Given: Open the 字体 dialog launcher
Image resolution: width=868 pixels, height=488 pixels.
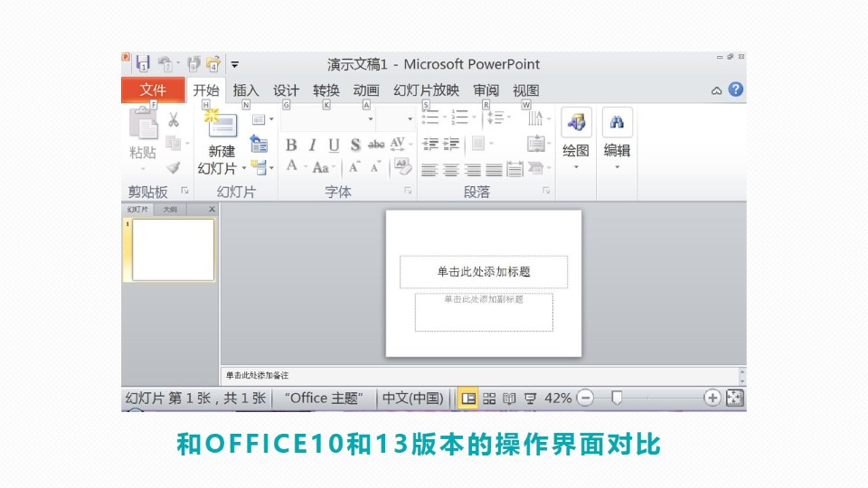Looking at the screenshot, I should pyautogui.click(x=408, y=191).
